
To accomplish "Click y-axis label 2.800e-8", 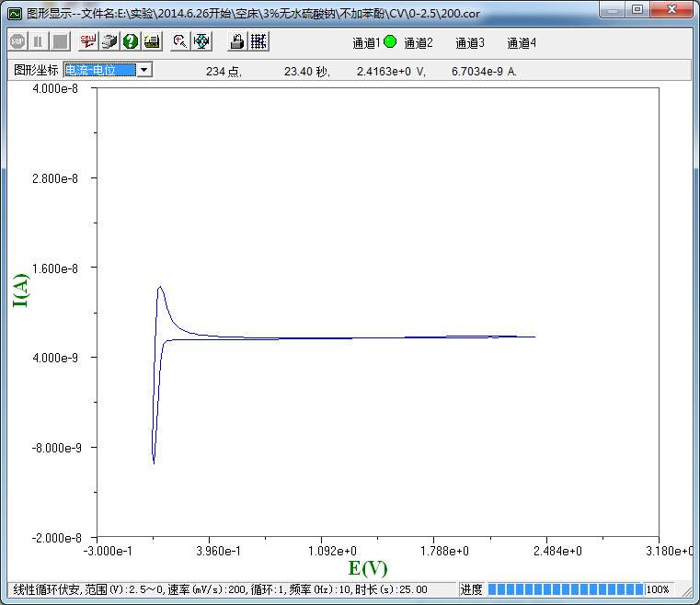I will 55,178.
